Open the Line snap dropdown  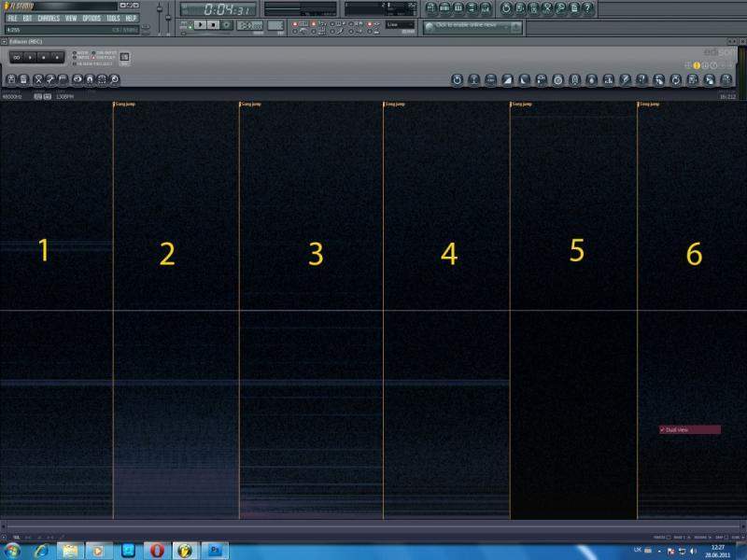[401, 24]
